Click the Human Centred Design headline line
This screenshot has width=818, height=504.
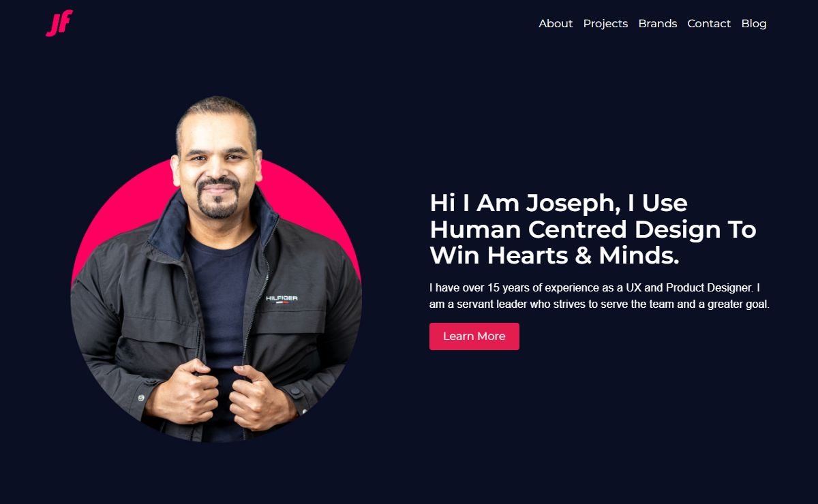click(593, 230)
